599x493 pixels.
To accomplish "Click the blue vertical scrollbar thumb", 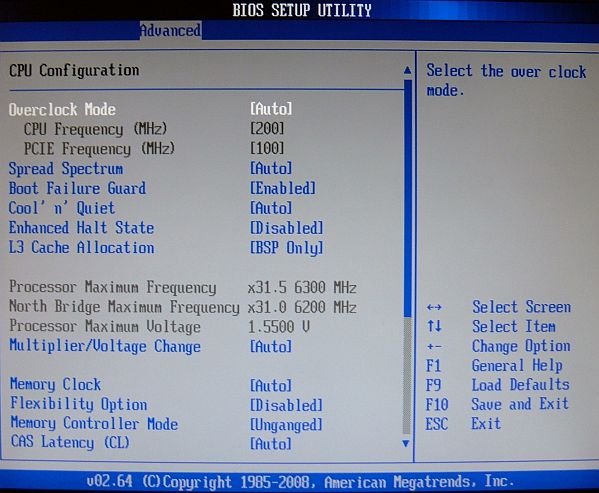I will point(407,198).
